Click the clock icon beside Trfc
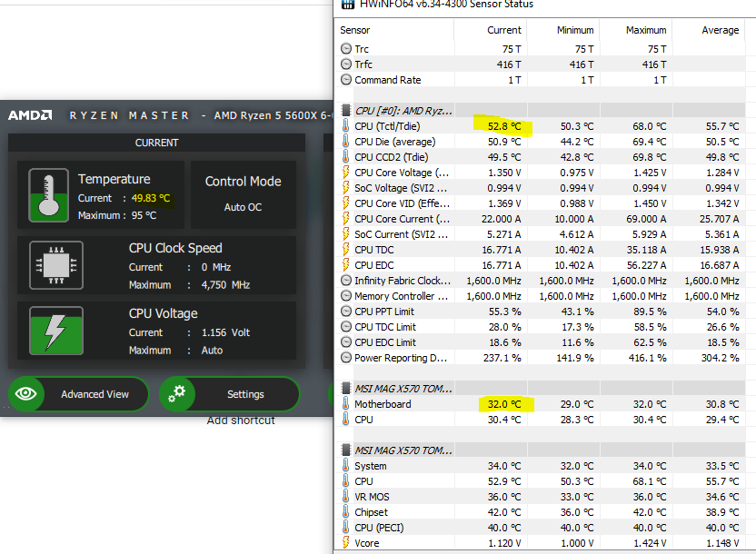Screen dimensions: 756x554 pyautogui.click(x=345, y=64)
